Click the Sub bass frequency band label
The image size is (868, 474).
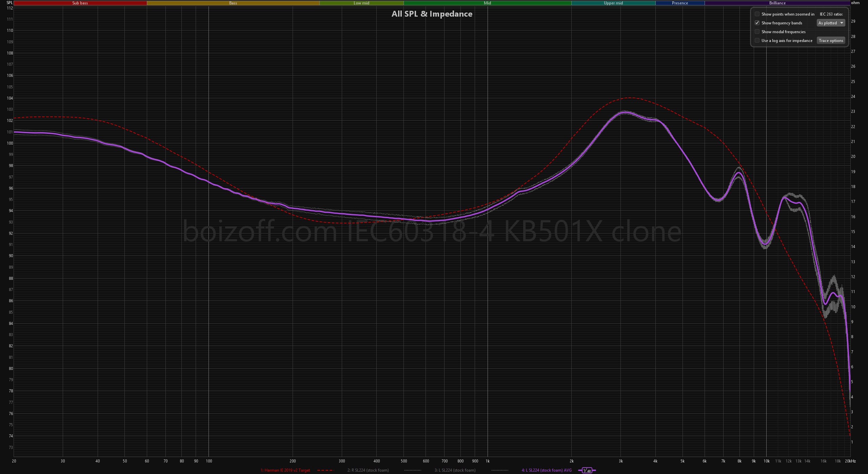click(80, 3)
